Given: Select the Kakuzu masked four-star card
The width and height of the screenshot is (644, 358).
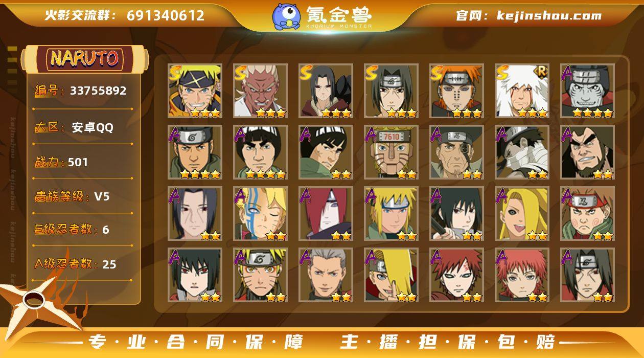Looking at the screenshot, I should [x=587, y=91].
